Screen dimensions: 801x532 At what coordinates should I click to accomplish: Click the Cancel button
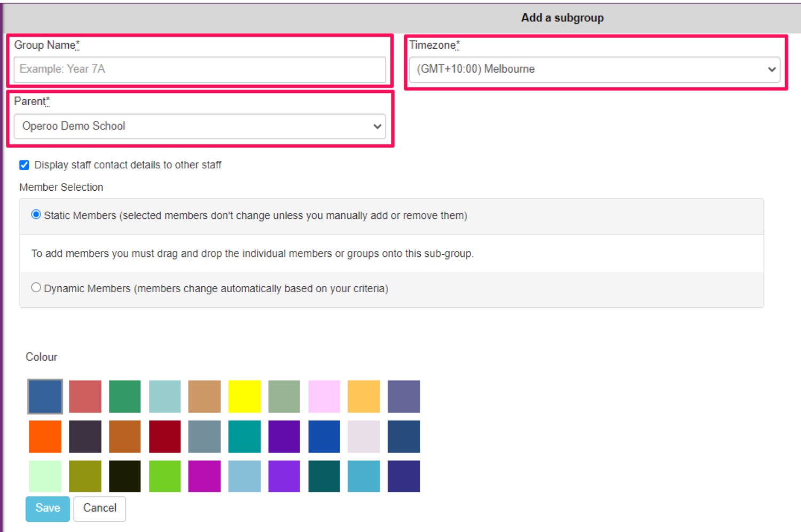[x=99, y=508]
